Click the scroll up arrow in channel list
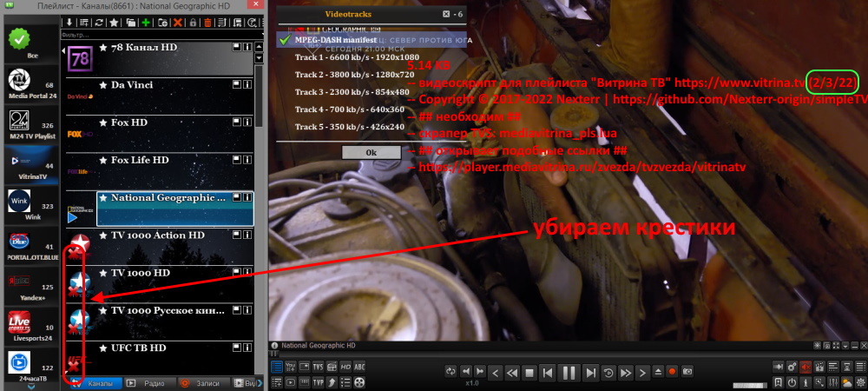 (x=259, y=47)
